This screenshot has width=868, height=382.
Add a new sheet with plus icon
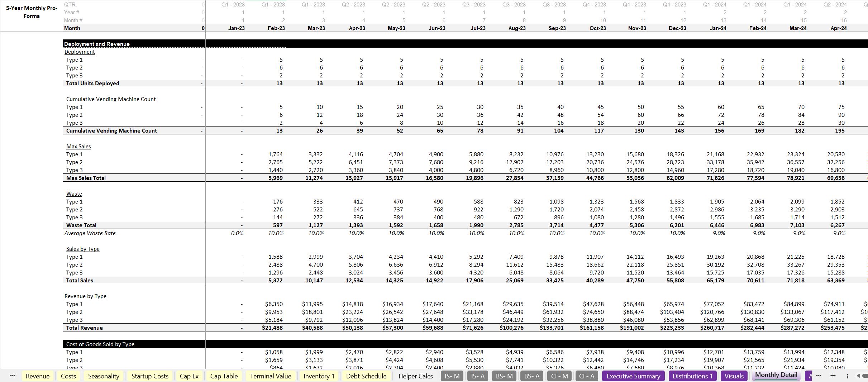833,376
